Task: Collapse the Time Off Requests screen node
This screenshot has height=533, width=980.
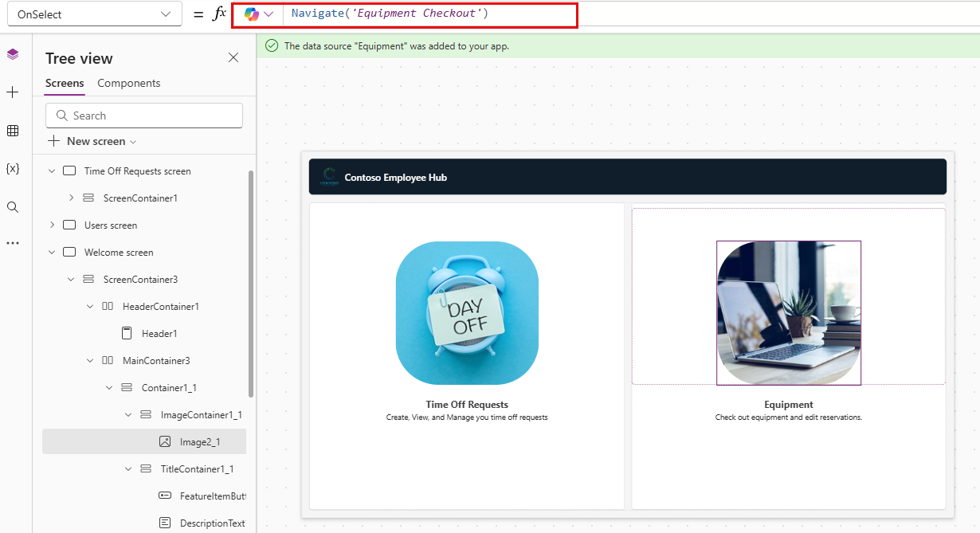Action: 52,171
